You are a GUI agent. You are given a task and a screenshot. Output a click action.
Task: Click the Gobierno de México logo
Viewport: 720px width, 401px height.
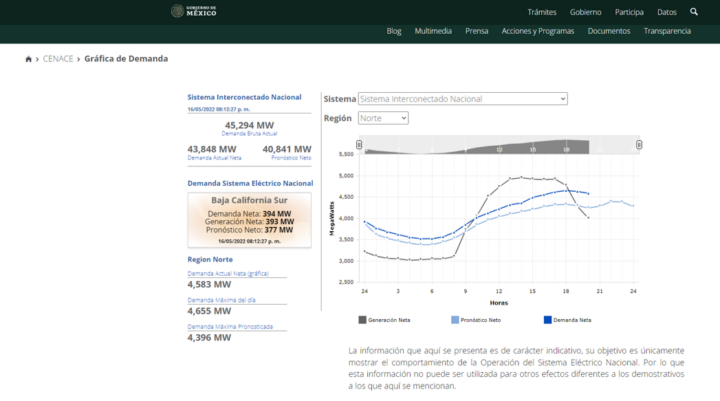point(193,12)
